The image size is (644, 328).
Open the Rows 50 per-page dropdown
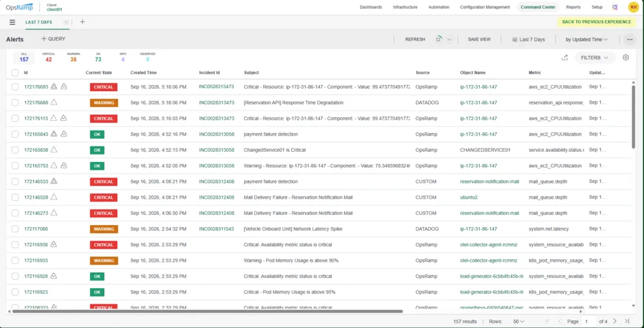[518, 322]
